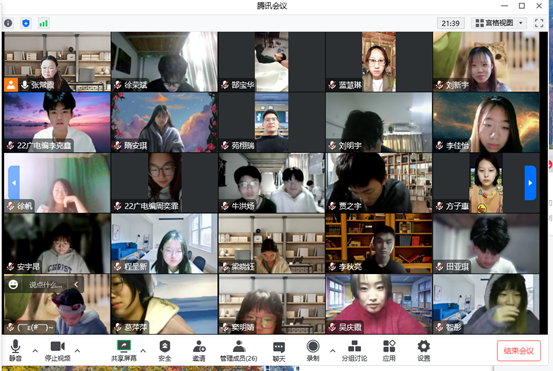Open manage members (26) panel

tap(239, 351)
